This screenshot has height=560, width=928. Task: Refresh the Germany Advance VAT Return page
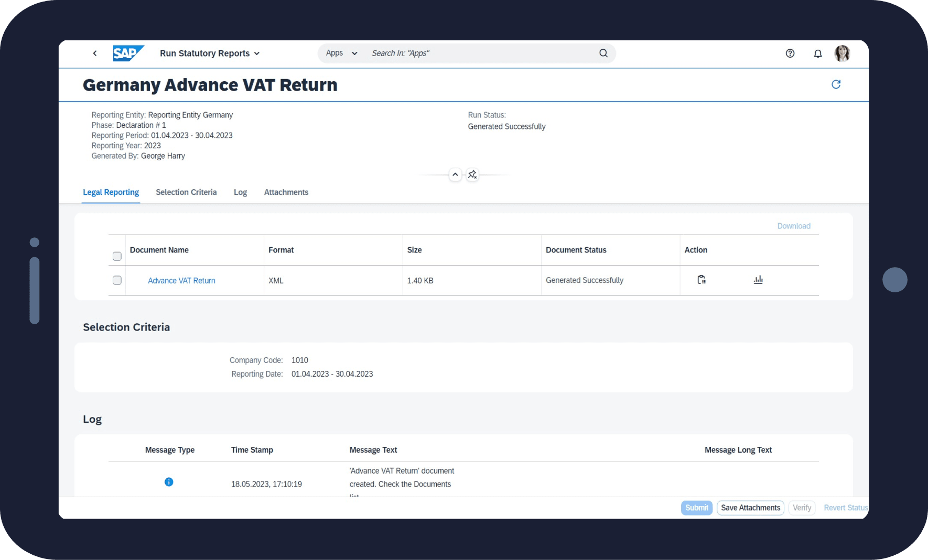click(836, 84)
